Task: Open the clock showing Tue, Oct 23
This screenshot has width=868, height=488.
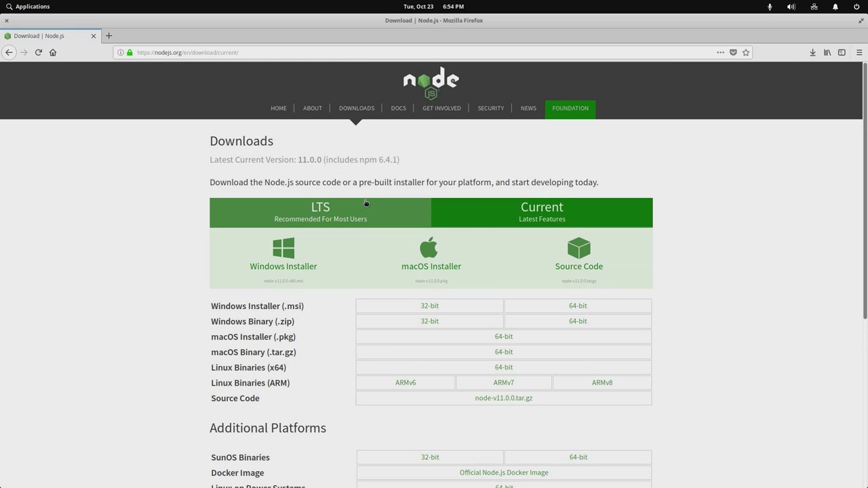Action: (x=433, y=6)
